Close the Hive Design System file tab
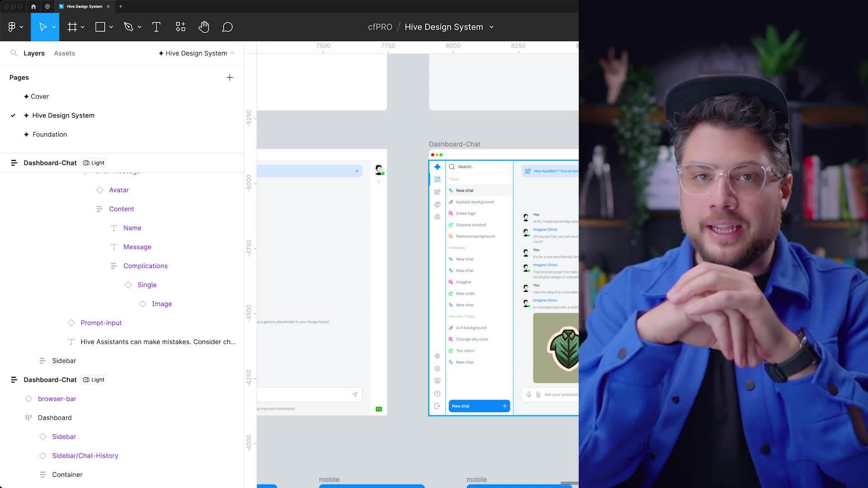 click(x=108, y=6)
